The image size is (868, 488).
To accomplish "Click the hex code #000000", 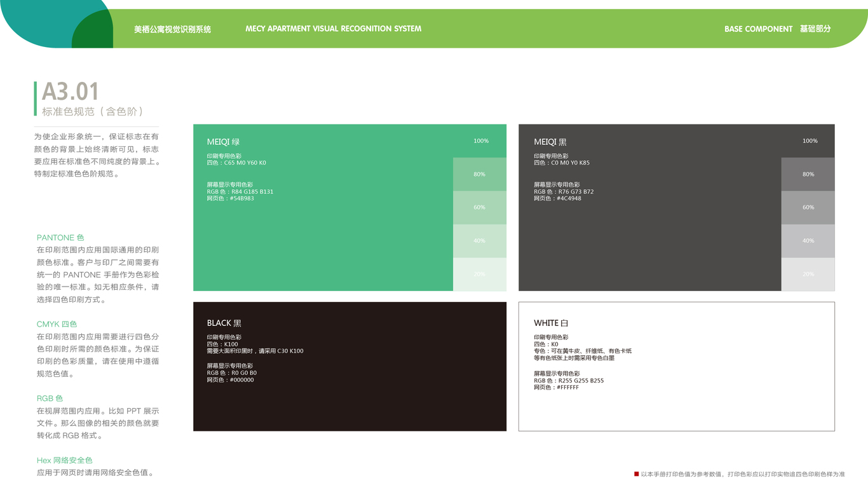I will click(242, 381).
